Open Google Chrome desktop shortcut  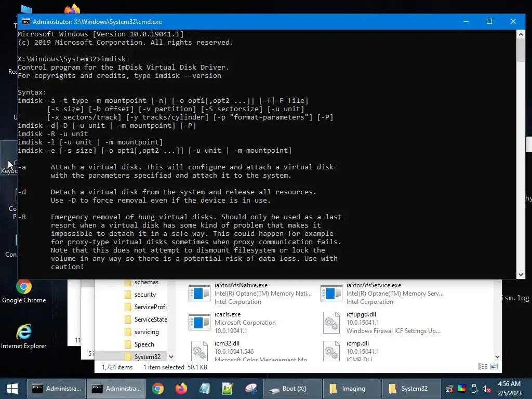tap(24, 291)
